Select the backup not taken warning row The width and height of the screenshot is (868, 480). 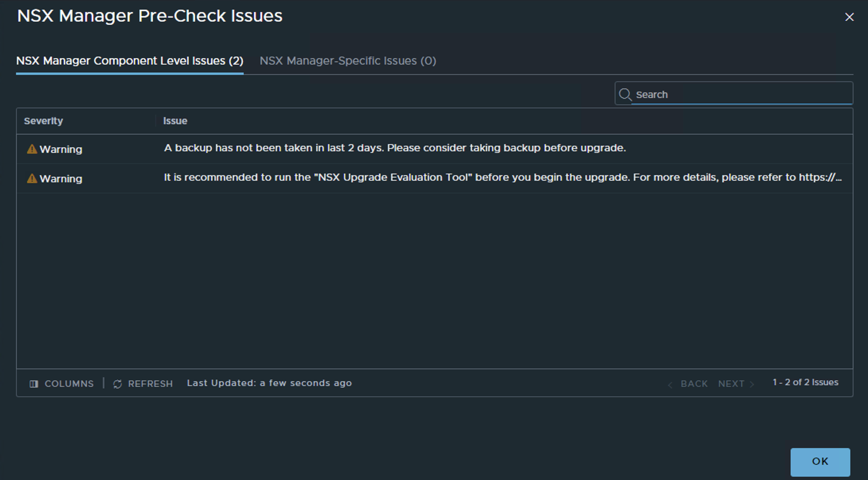pos(394,148)
